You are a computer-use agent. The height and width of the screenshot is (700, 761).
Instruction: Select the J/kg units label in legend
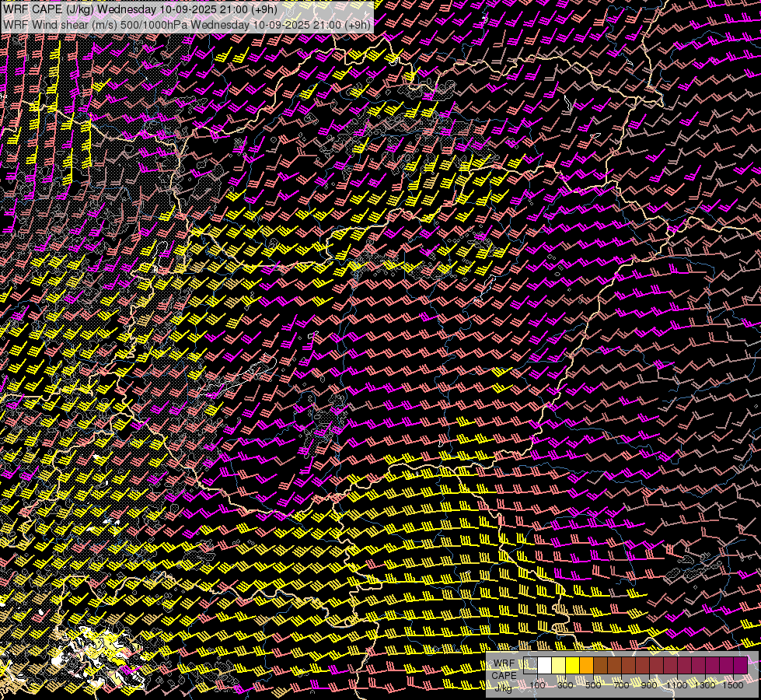503,687
